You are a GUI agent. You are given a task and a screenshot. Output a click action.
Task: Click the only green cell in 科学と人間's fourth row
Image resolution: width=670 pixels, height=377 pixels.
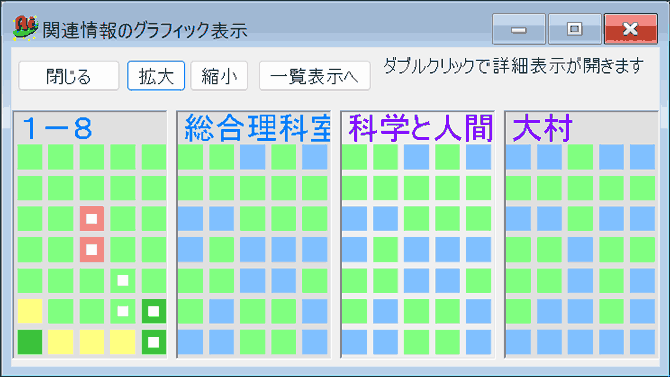385,250
